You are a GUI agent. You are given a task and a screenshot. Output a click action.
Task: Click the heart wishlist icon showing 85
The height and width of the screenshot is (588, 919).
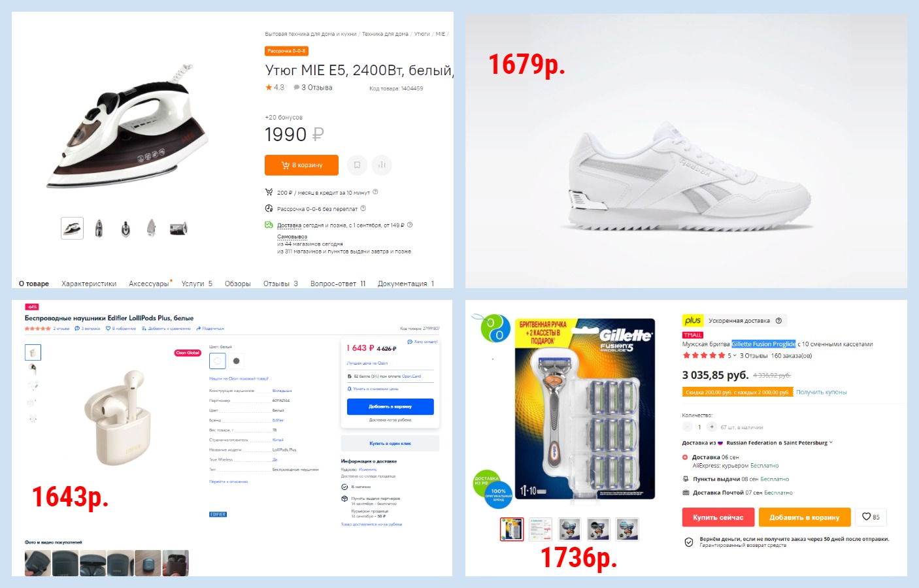click(x=870, y=517)
